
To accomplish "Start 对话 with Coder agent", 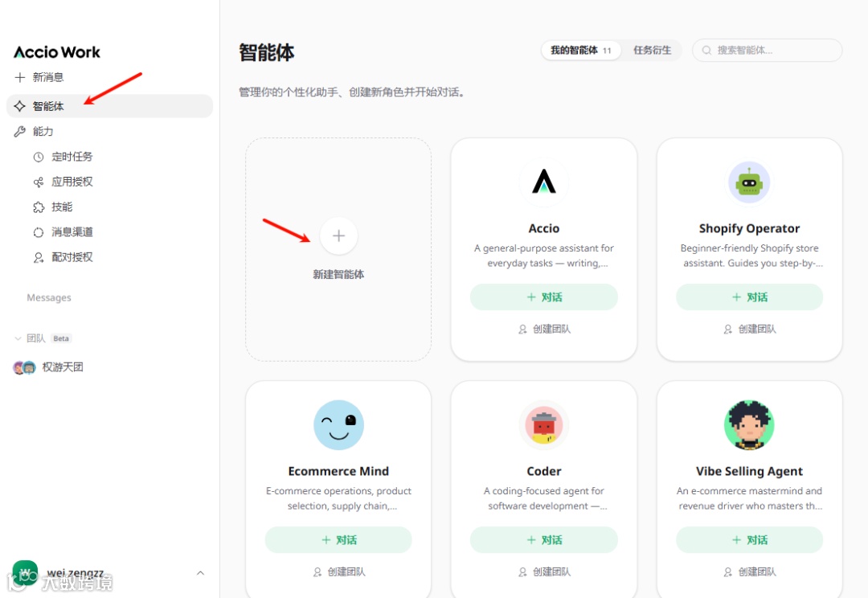I will point(544,540).
